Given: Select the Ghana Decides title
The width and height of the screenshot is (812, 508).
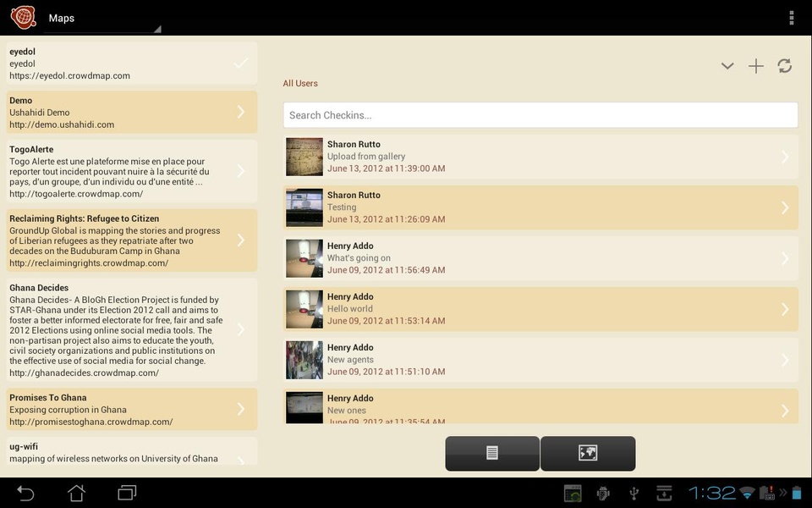Looking at the screenshot, I should (x=39, y=288).
